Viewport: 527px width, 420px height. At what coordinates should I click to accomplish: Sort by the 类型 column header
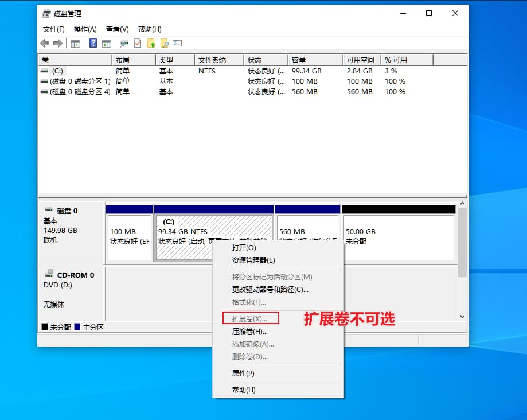point(175,60)
